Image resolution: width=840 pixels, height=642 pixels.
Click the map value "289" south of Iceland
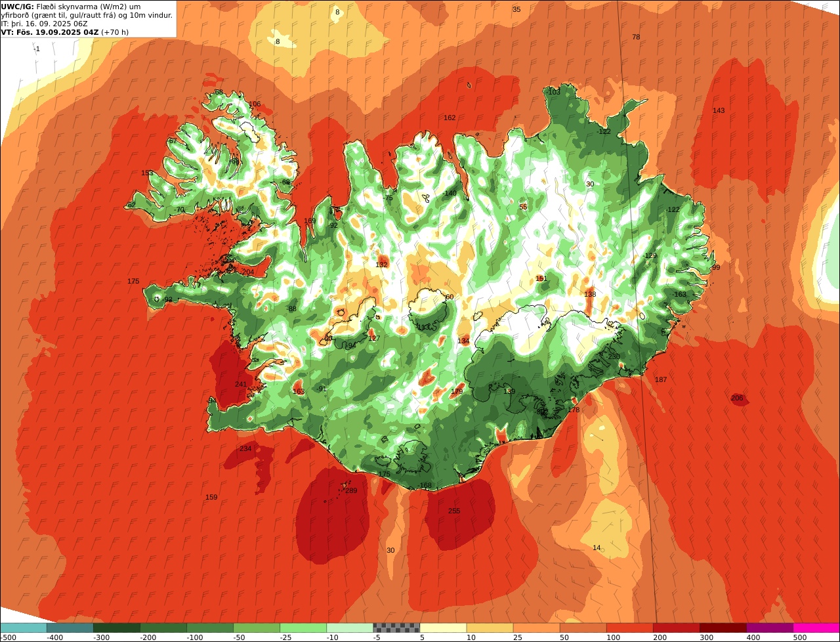tap(351, 490)
